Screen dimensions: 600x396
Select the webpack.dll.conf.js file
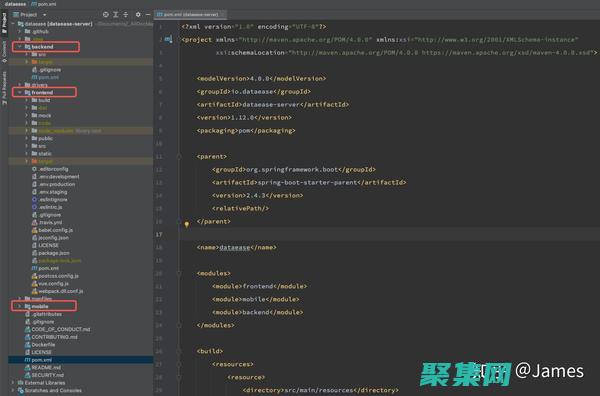pos(60,291)
